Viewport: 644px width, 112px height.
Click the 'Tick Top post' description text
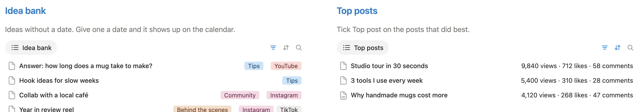pos(403,29)
